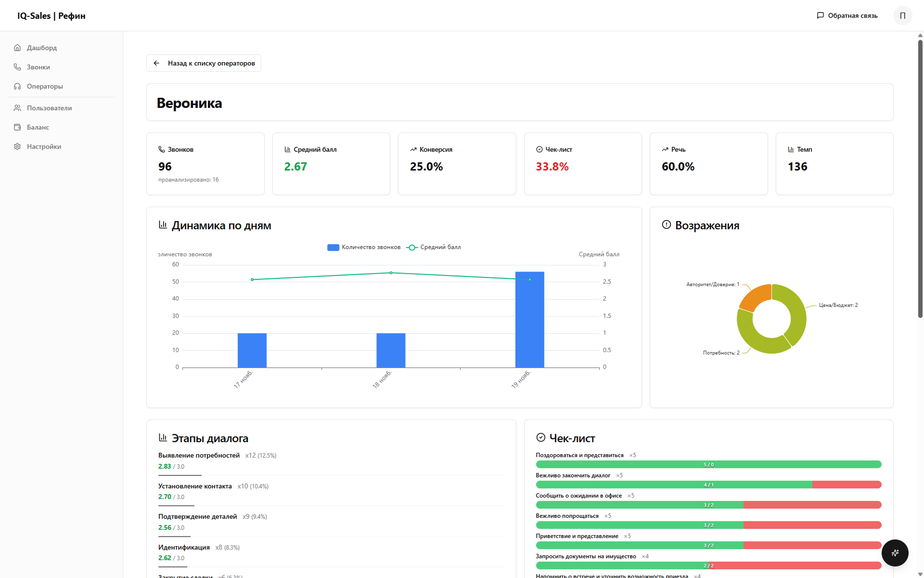Go to Настройки in the sidebar
This screenshot has height=578, width=924.
(x=44, y=146)
